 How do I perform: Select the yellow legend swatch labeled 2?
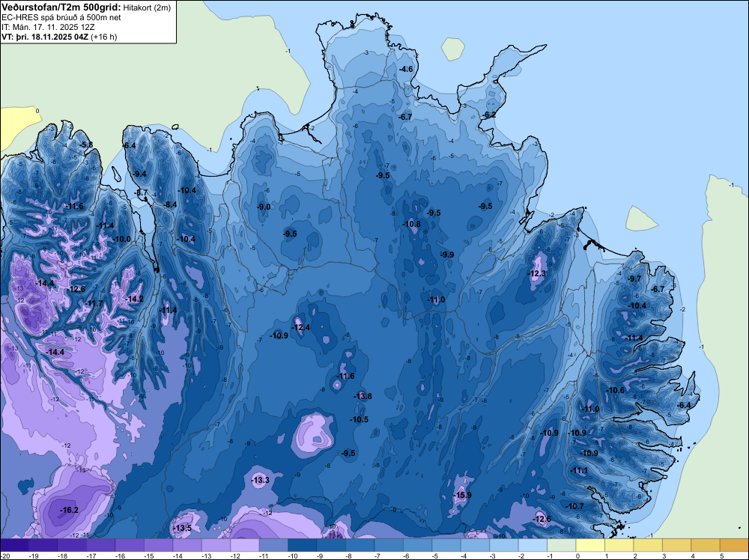(x=648, y=545)
